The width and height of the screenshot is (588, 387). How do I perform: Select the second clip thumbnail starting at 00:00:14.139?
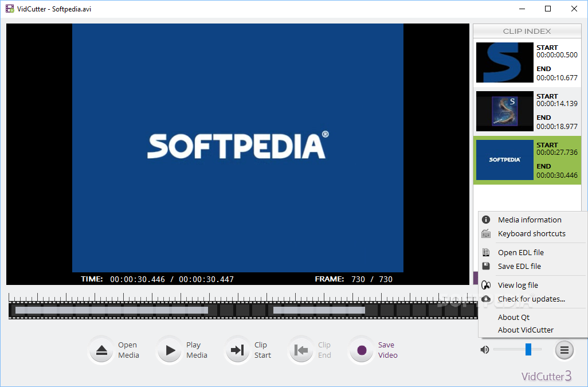(505, 111)
